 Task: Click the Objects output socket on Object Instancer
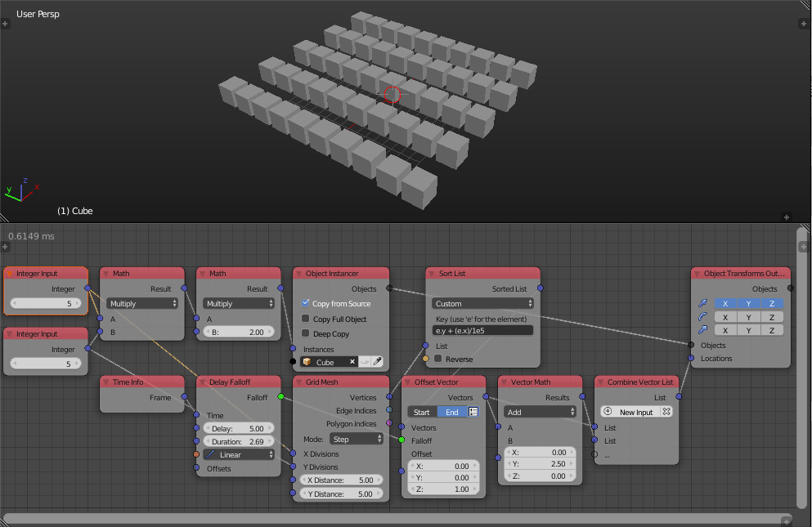[389, 288]
